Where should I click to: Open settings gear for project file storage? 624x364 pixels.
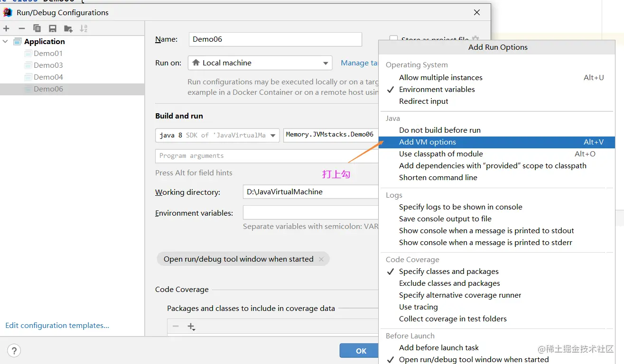point(475,39)
